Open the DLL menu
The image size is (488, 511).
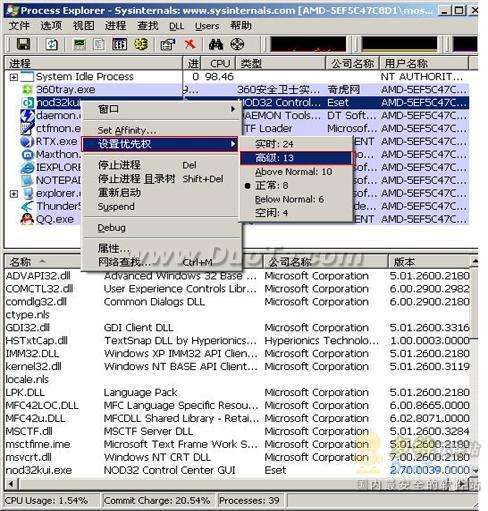[x=176, y=26]
